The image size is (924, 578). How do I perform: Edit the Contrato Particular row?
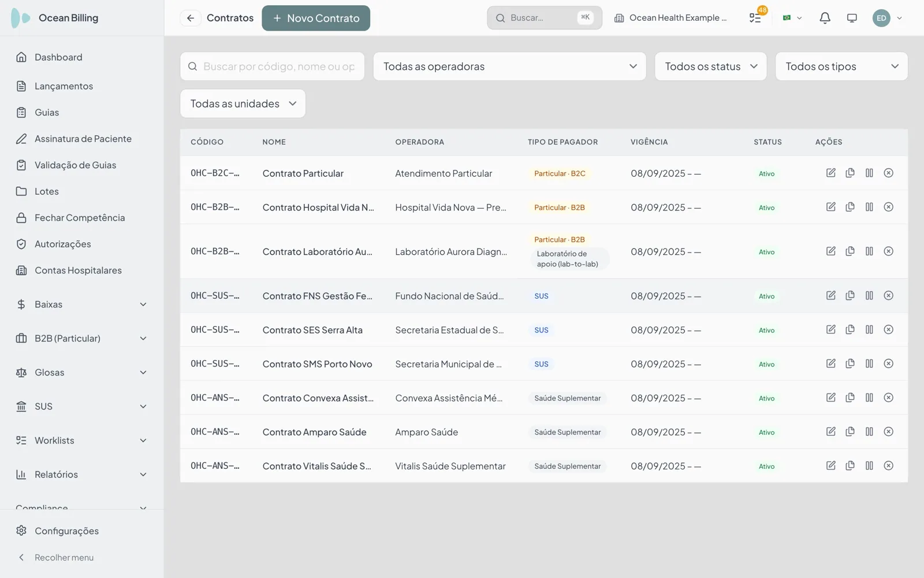tap(830, 173)
